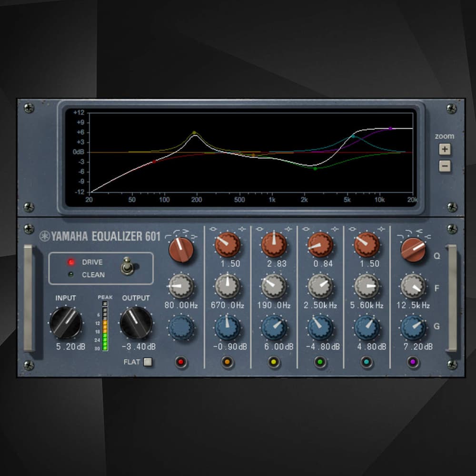Click the output value -3.40dB
Screen dimensions: 476x476
(139, 347)
